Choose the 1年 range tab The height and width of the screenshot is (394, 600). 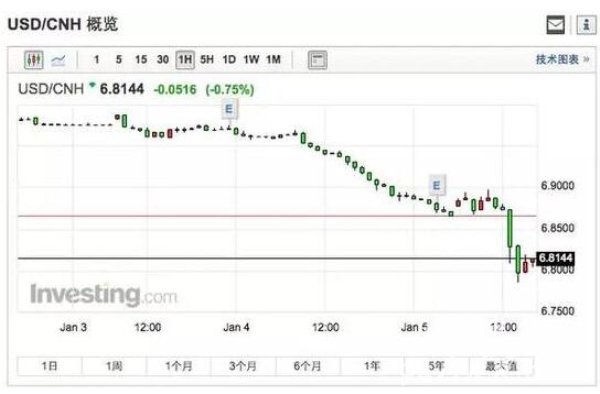[372, 366]
